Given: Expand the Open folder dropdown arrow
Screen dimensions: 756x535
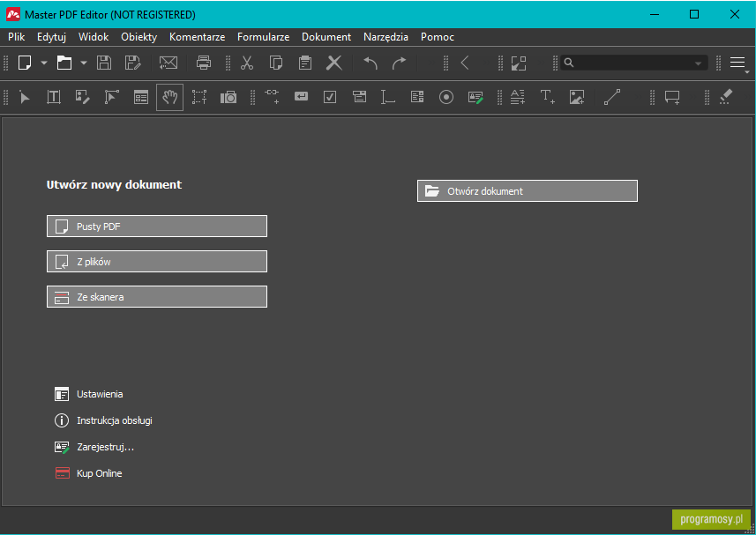Looking at the screenshot, I should point(84,63).
